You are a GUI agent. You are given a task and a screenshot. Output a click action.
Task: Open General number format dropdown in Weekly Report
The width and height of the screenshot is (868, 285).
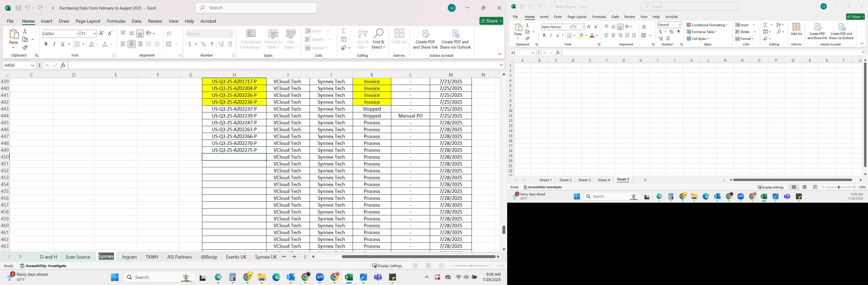click(679, 25)
